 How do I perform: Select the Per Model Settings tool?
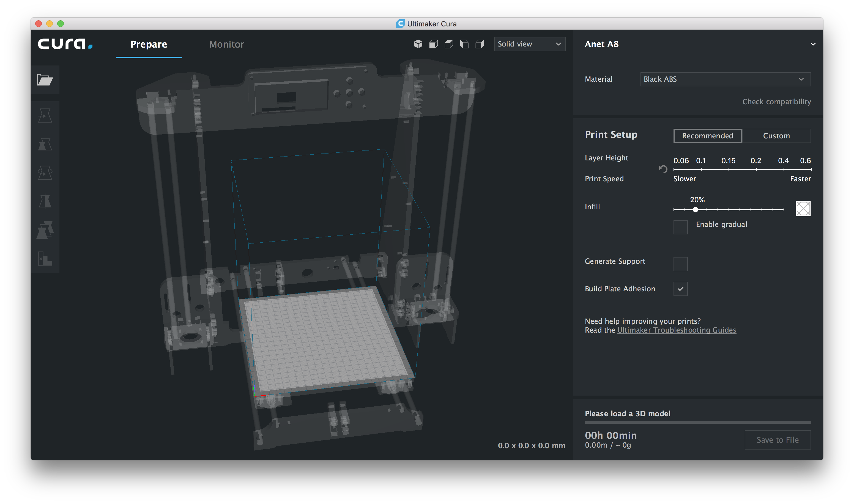(x=45, y=230)
